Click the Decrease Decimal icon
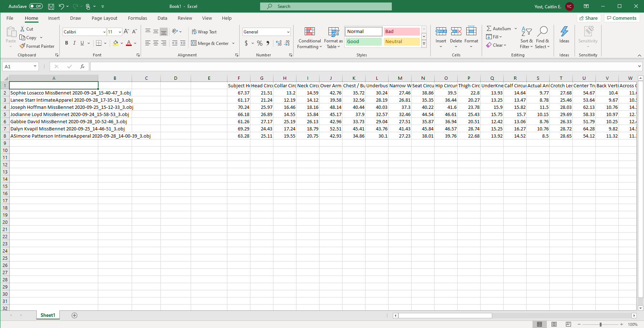This screenshot has width=644, height=328. coord(287,43)
